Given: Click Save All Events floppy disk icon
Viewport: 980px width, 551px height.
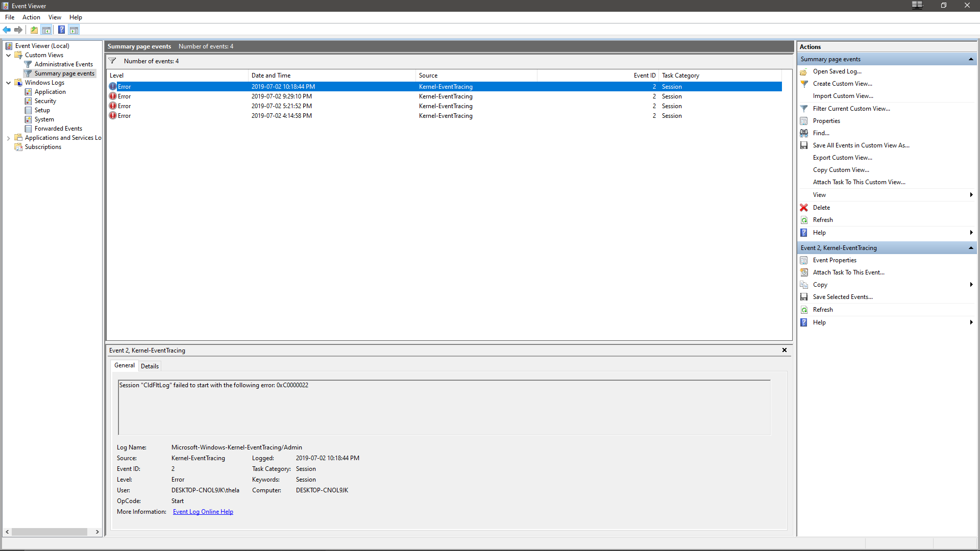Looking at the screenshot, I should coord(804,145).
